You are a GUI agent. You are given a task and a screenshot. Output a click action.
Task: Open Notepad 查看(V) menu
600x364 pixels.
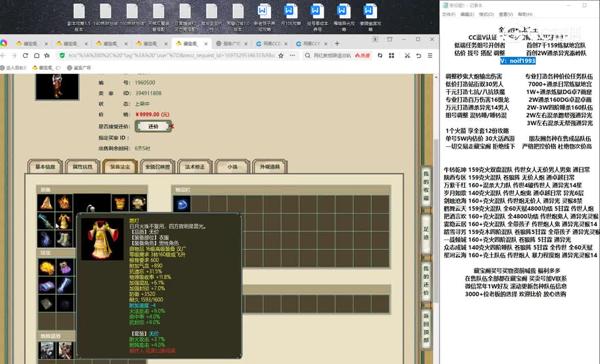505,15
